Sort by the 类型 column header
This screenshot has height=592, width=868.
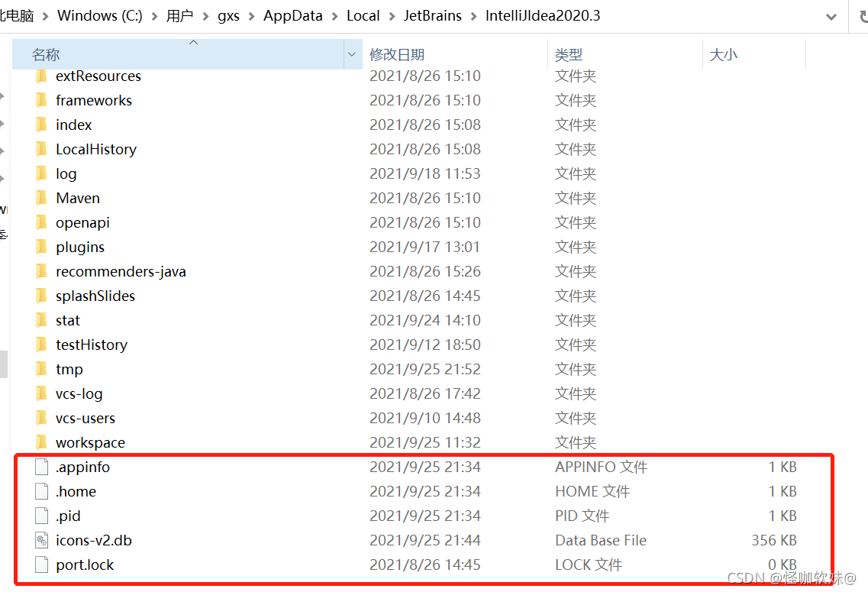[x=625, y=54]
